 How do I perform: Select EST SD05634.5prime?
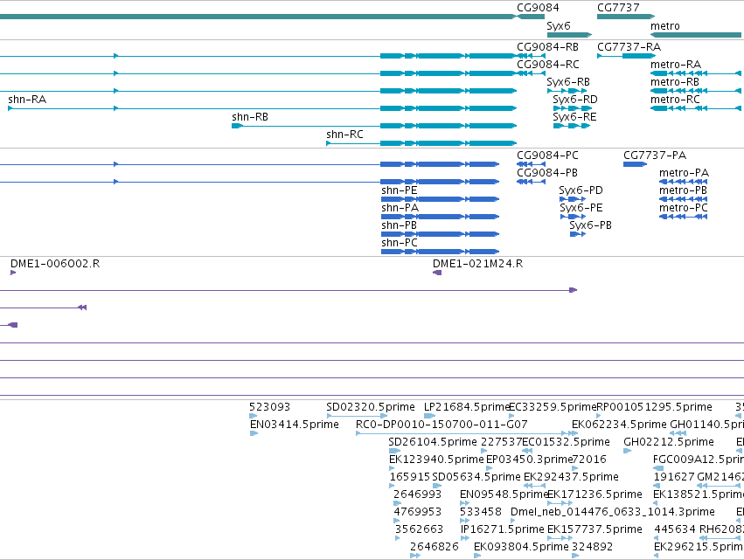[437, 486]
